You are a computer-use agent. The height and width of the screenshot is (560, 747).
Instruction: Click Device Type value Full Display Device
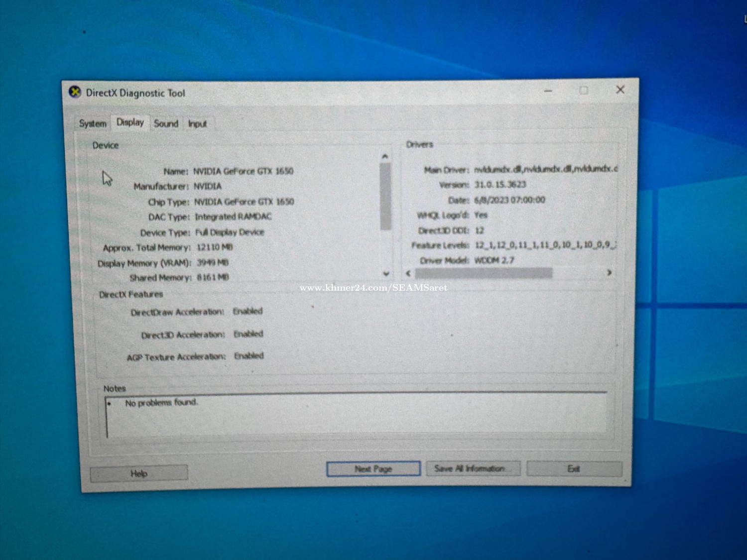(230, 232)
